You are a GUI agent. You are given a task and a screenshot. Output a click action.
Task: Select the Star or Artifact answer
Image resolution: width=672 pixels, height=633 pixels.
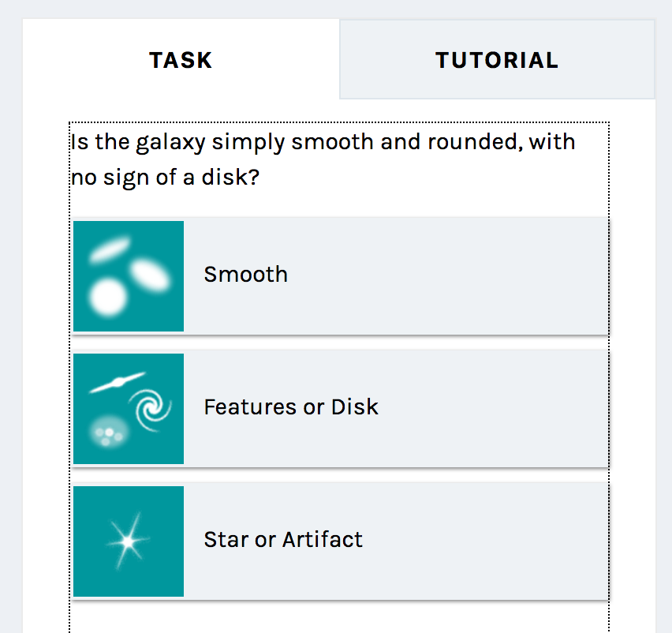339,540
